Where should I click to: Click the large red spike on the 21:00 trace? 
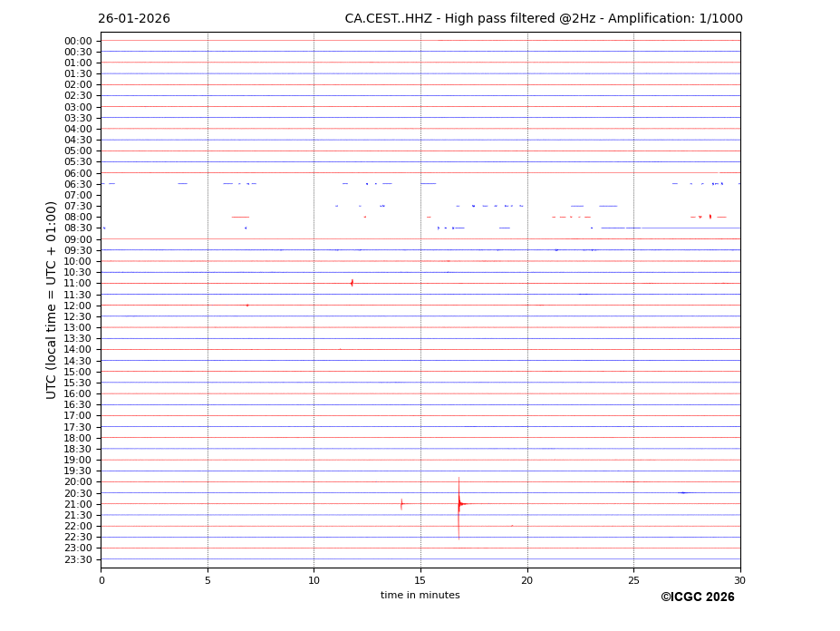pyautogui.click(x=459, y=504)
